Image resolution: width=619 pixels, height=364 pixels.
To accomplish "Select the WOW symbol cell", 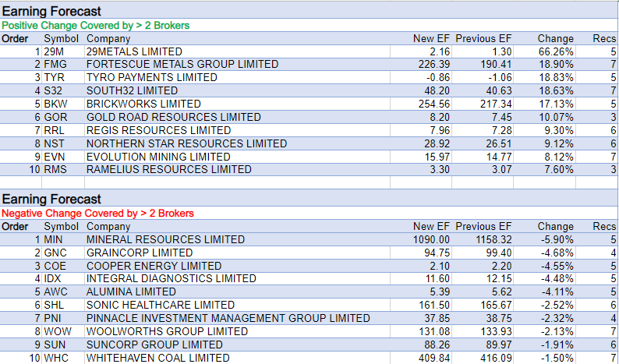I will tap(57, 331).
